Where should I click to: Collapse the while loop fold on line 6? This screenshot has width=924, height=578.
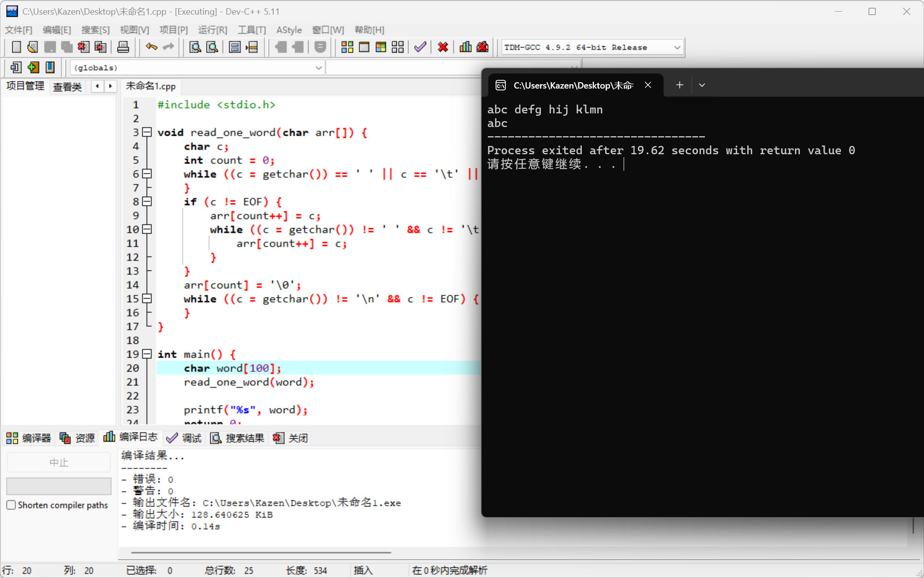click(147, 174)
